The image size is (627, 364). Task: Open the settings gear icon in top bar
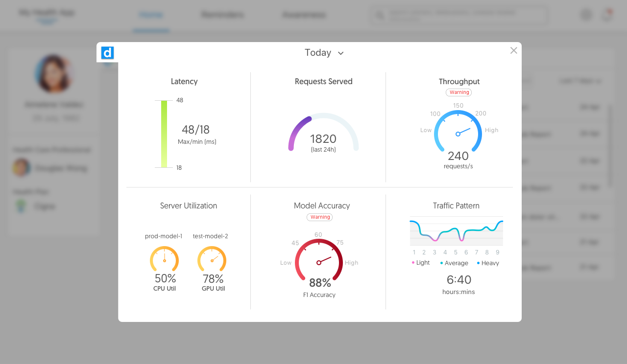[x=586, y=15]
